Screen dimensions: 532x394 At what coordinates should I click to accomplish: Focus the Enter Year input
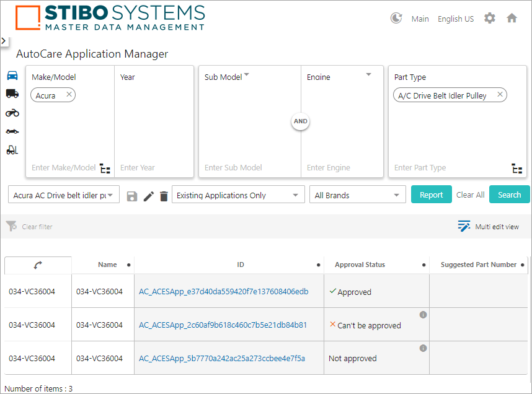pyautogui.click(x=138, y=168)
